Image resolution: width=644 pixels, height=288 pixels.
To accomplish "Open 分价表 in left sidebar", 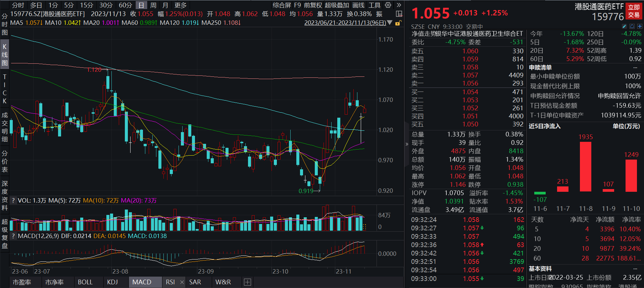I will [4, 161].
